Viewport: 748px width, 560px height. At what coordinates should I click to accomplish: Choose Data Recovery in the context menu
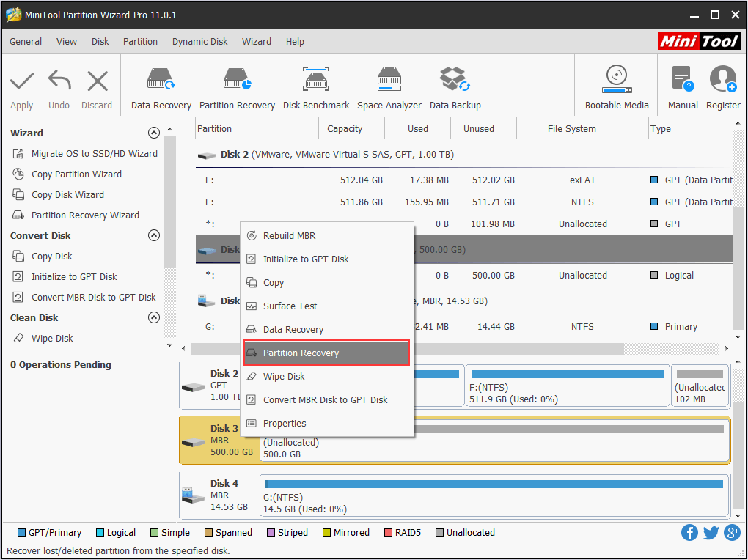coord(327,329)
